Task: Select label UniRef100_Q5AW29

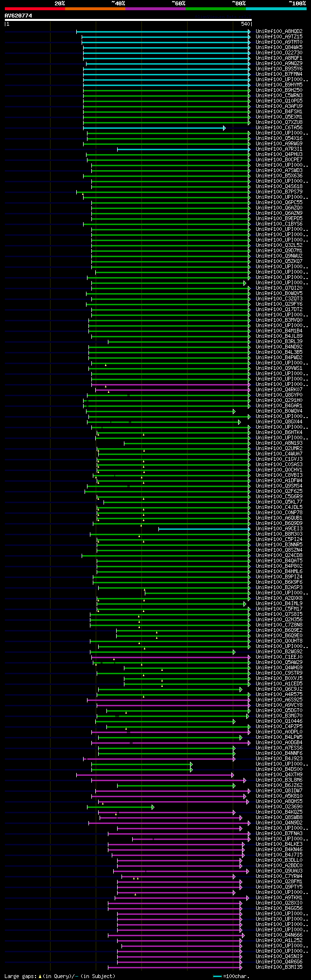Action: coord(279,663)
